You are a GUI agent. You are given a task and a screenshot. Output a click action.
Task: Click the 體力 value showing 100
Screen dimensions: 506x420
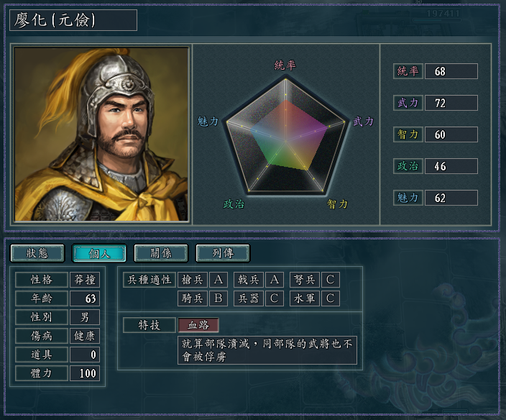tap(85, 373)
